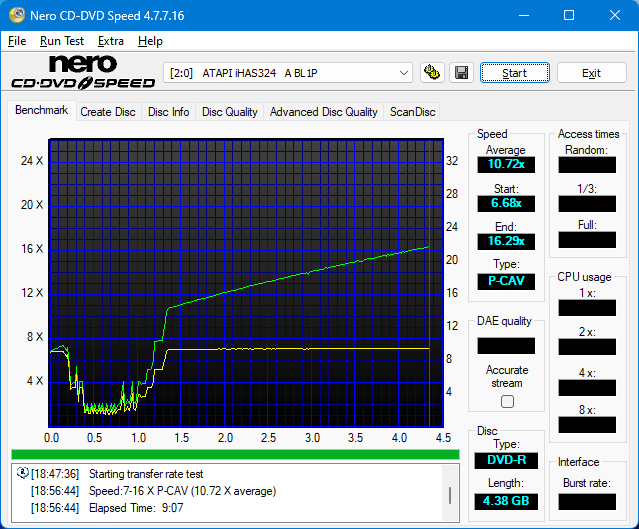The height and width of the screenshot is (529, 639).
Task: Switch to the Advanced Disc Quality tab
Action: [x=324, y=112]
